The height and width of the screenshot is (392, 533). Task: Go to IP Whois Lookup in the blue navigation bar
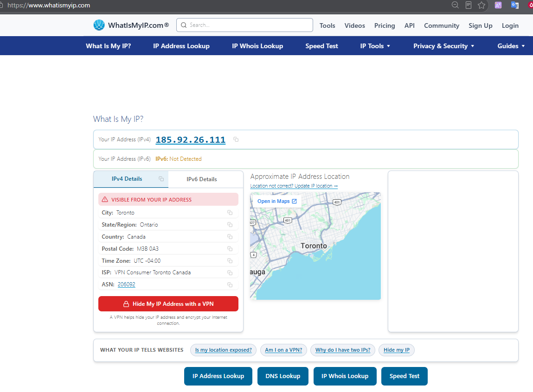257,46
